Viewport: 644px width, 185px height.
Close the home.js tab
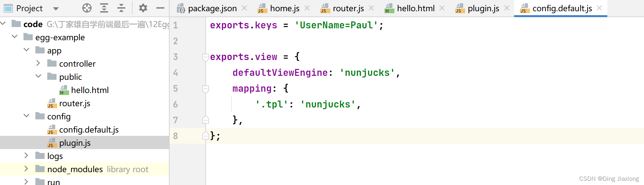tap(307, 8)
